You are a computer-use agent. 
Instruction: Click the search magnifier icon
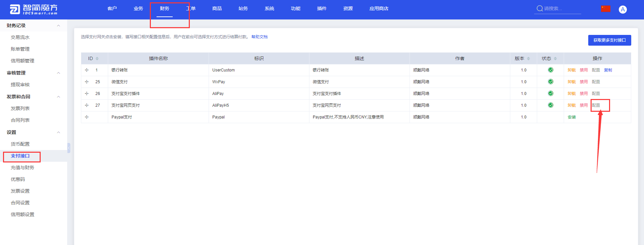(x=540, y=8)
